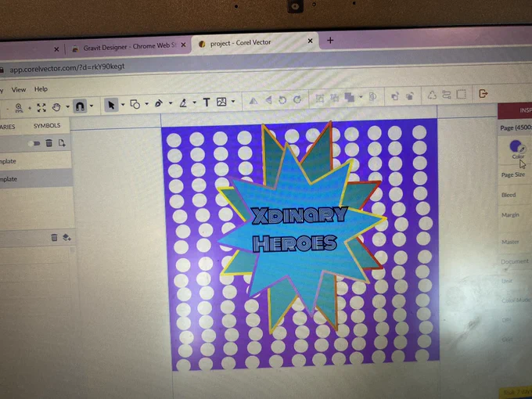
Task: Click the Bleed property label
Action: 509,195
